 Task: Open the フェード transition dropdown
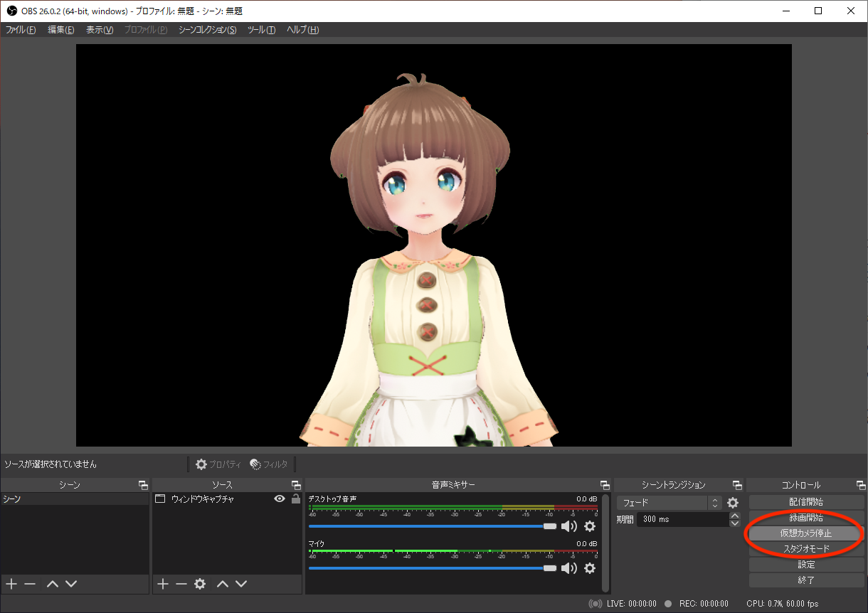pyautogui.click(x=669, y=502)
